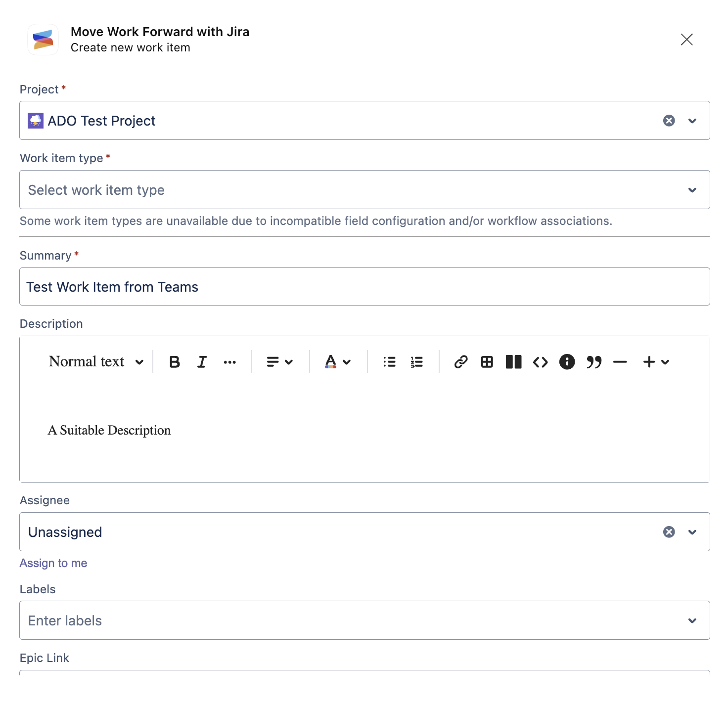Expand the Select work item type dropdown
Screen dimensions: 728x705
pyautogui.click(x=364, y=190)
